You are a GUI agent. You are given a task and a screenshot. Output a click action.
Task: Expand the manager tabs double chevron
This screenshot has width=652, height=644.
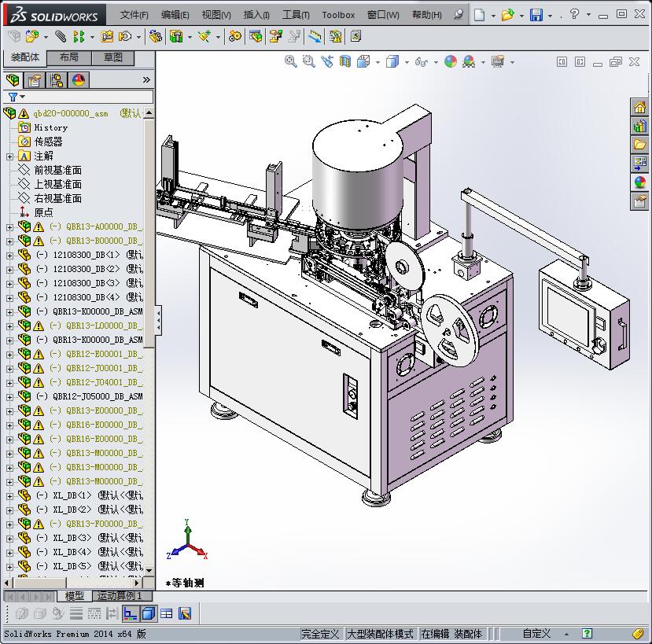click(146, 79)
